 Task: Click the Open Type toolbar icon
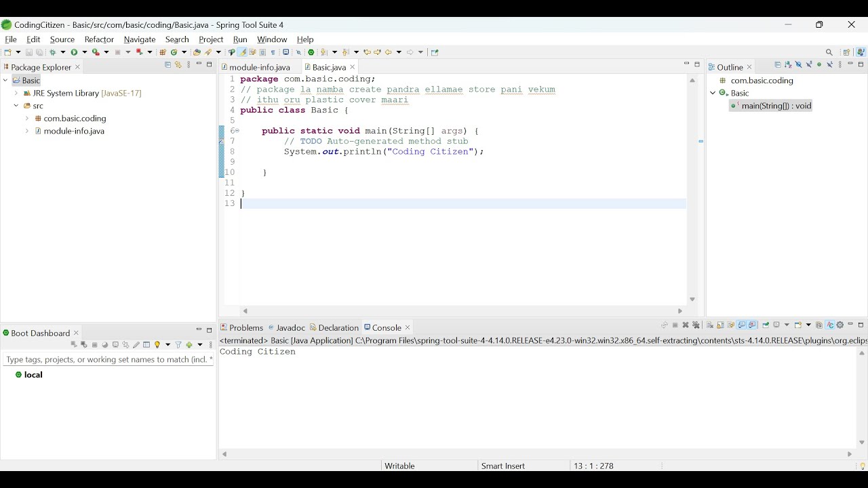(x=197, y=52)
